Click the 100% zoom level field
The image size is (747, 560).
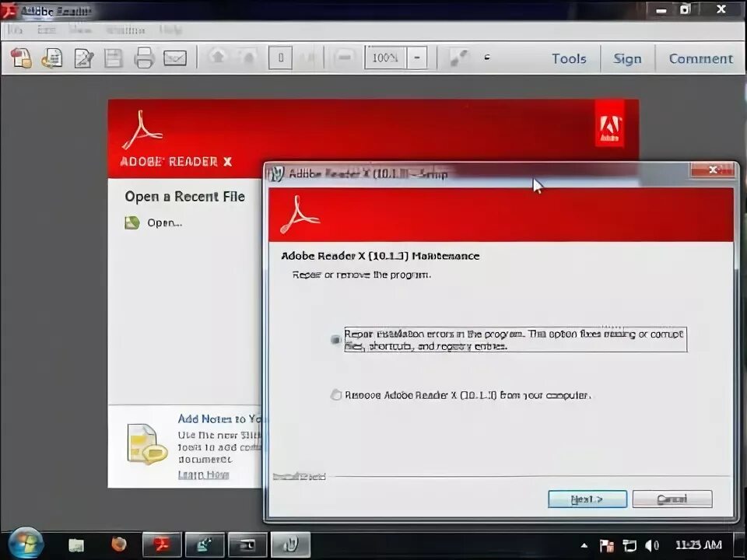click(x=385, y=58)
